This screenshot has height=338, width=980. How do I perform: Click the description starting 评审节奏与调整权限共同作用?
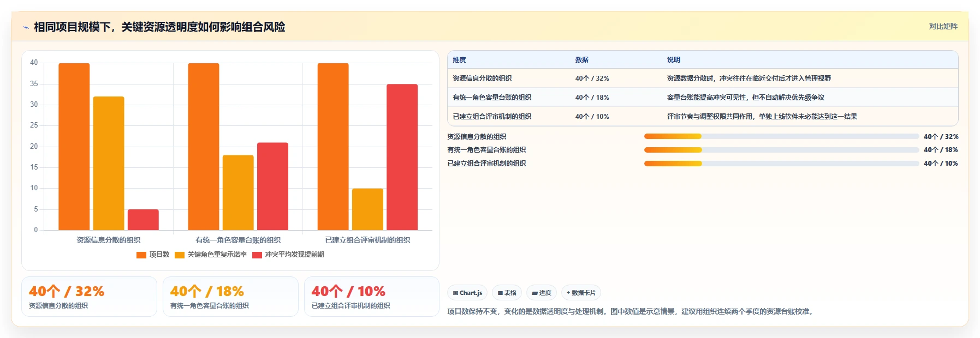coord(762,117)
